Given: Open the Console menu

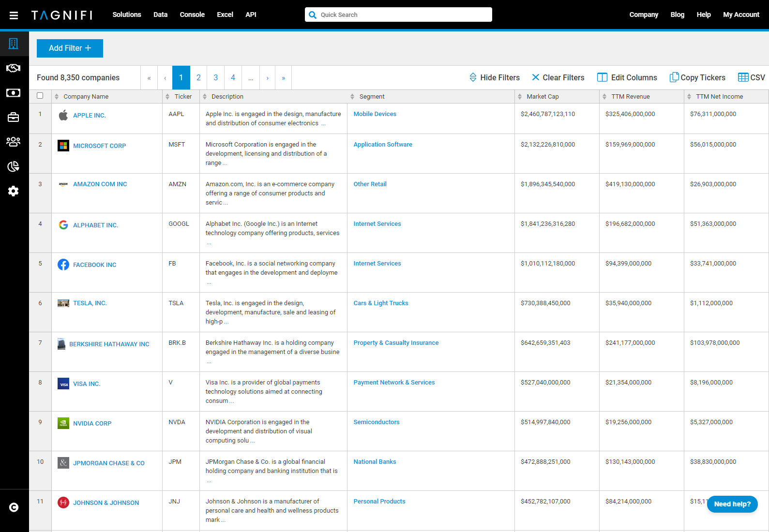Looking at the screenshot, I should (192, 15).
